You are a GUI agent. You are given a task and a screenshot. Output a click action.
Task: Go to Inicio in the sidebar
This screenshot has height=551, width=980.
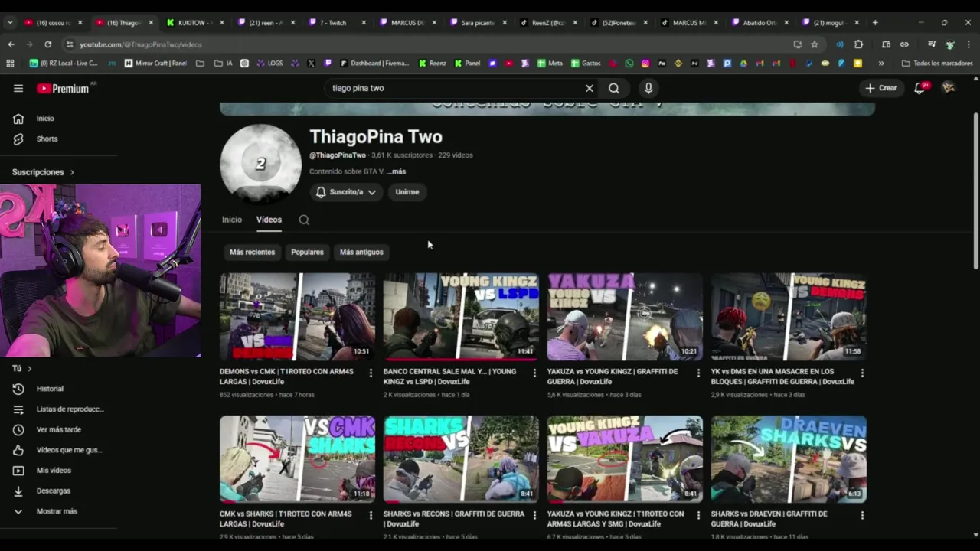coord(45,119)
